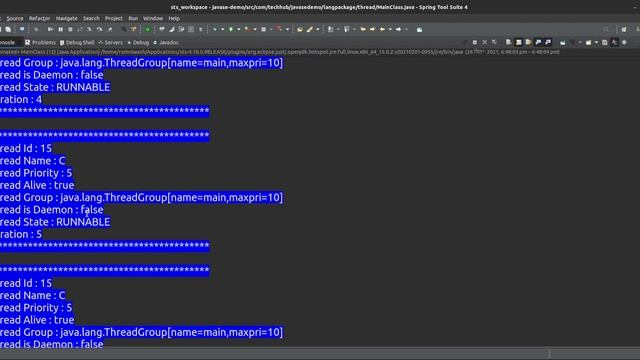Click the Open Perspective icon
Image resolution: width=640 pixels, height=360 pixels.
624,29
